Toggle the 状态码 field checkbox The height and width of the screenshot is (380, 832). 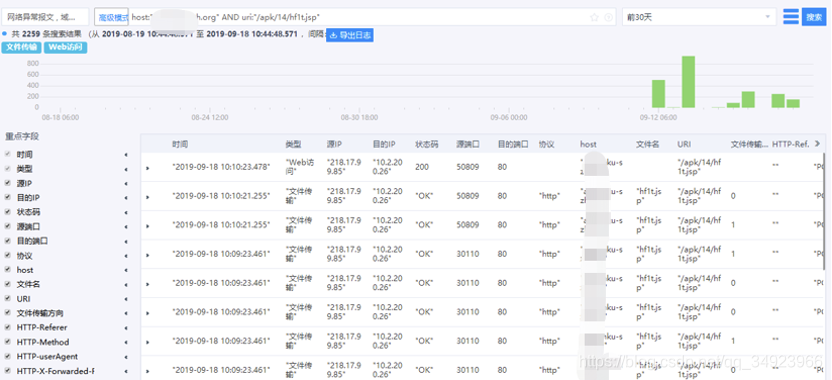[x=7, y=212]
